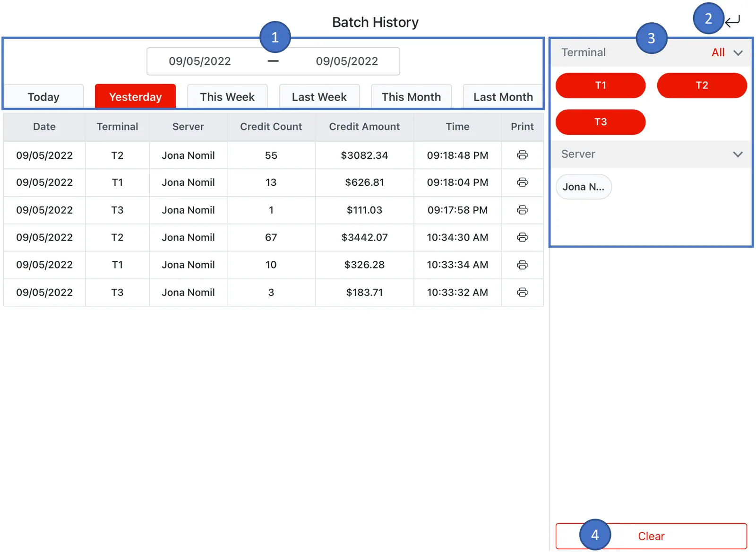The width and height of the screenshot is (756, 553).
Task: Select All terminals option
Action: (718, 52)
